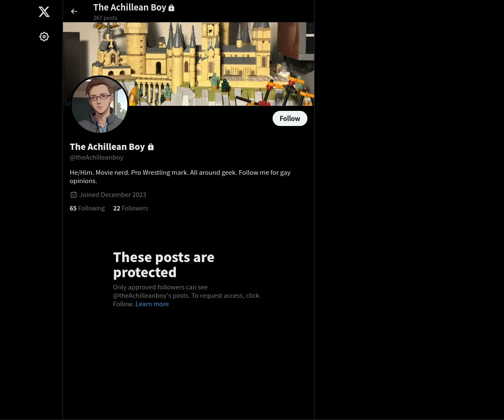Open the 65 Following list

coord(87,208)
